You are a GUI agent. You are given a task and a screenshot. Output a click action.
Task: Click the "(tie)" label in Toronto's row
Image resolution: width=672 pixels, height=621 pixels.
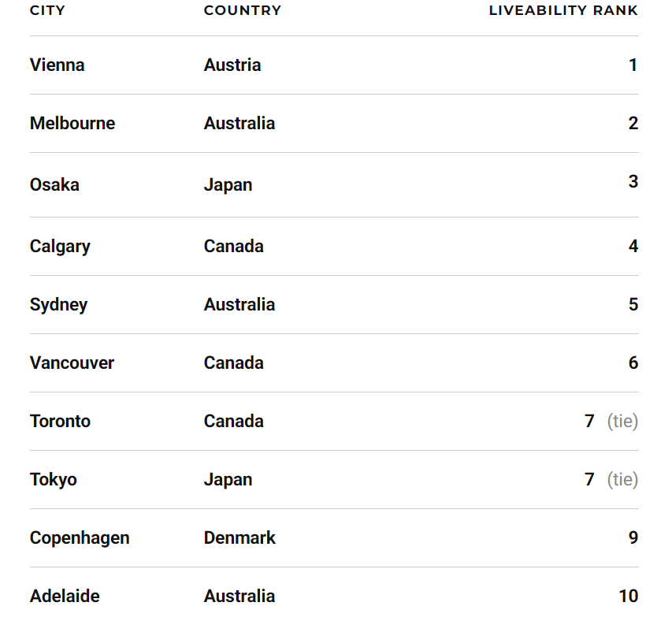click(x=622, y=421)
